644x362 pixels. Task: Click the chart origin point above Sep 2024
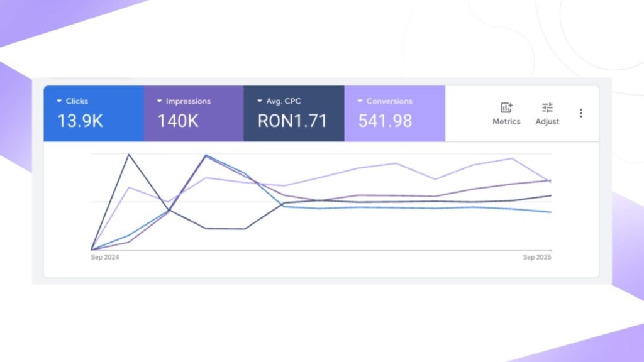point(92,250)
